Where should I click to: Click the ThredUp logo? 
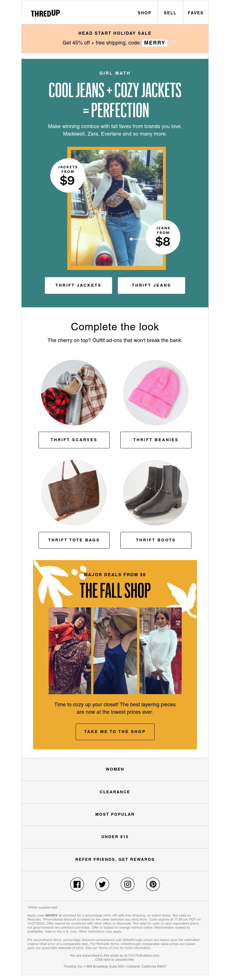45,13
